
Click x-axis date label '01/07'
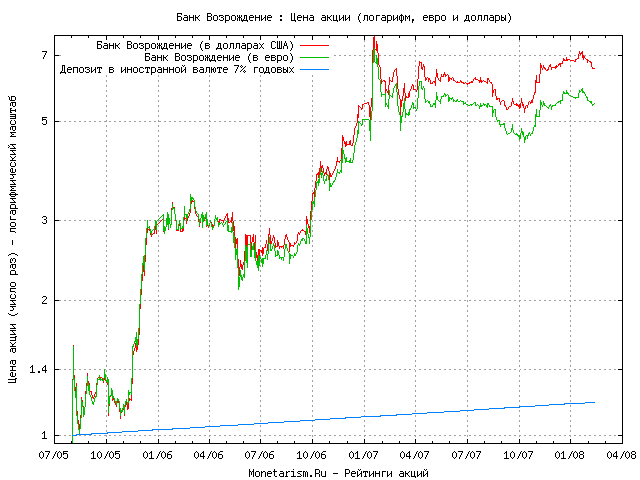coord(363,455)
